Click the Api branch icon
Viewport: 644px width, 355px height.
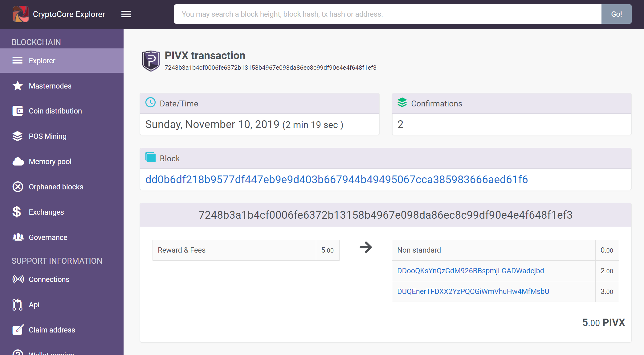(x=17, y=304)
